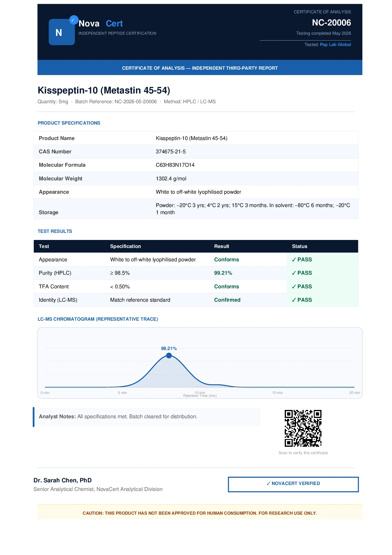Select certificate number NC-20006
392x555 pixels.
coord(331,23)
